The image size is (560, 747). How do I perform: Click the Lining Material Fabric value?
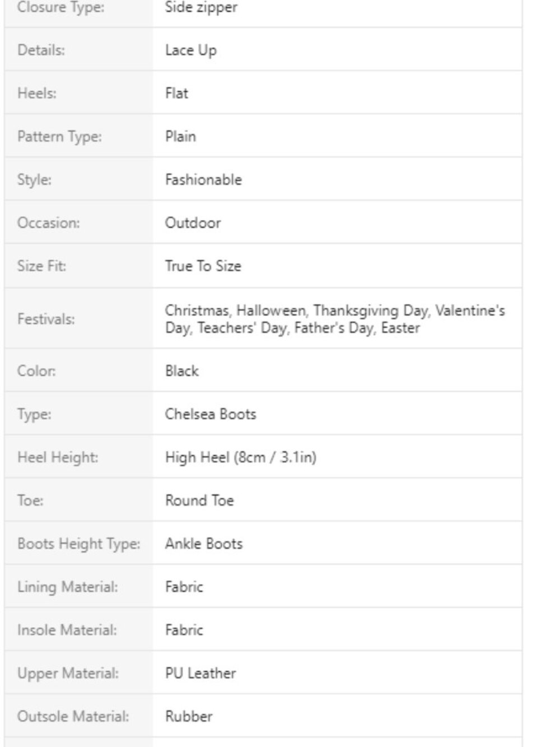pos(184,587)
